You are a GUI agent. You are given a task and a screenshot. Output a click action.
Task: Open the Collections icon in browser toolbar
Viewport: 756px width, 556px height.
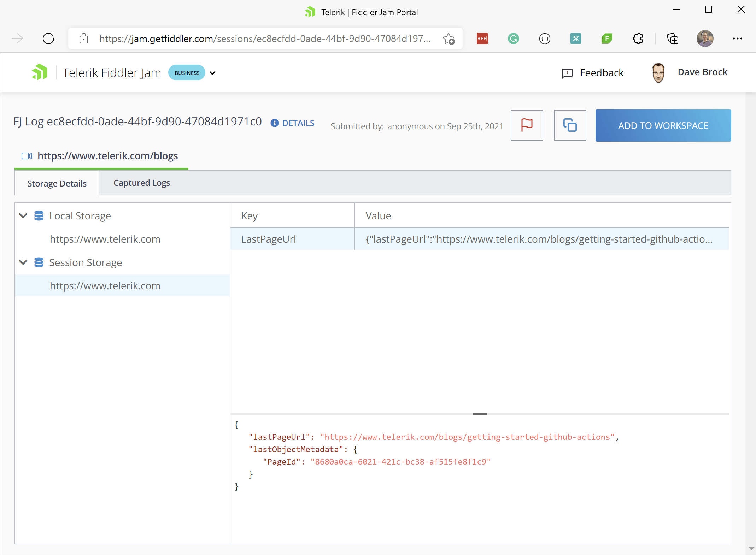click(673, 39)
